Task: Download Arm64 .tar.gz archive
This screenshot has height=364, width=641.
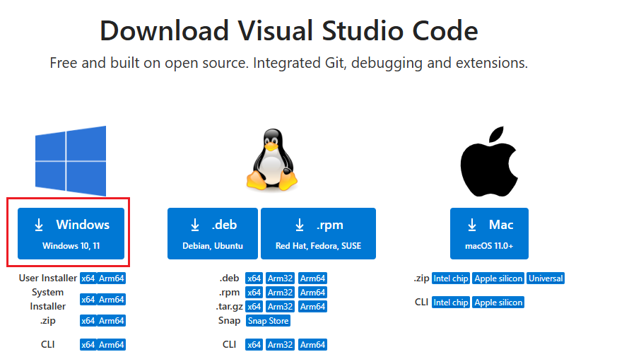Action: [313, 306]
